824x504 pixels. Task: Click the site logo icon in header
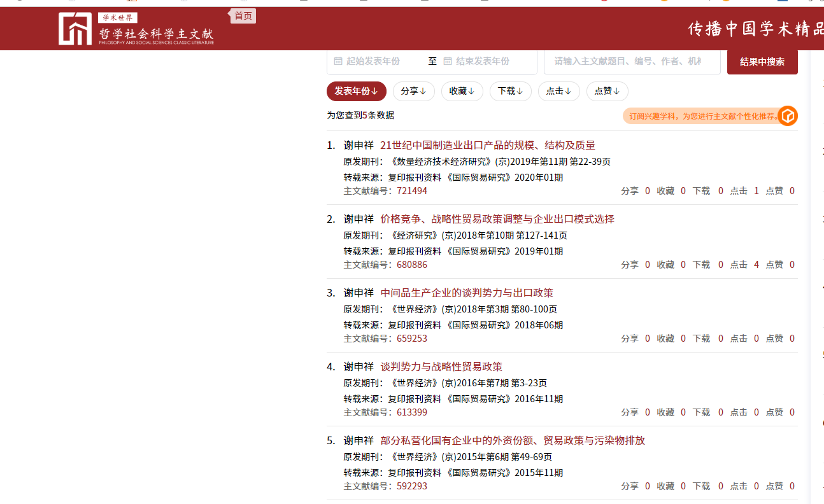pyautogui.click(x=75, y=29)
